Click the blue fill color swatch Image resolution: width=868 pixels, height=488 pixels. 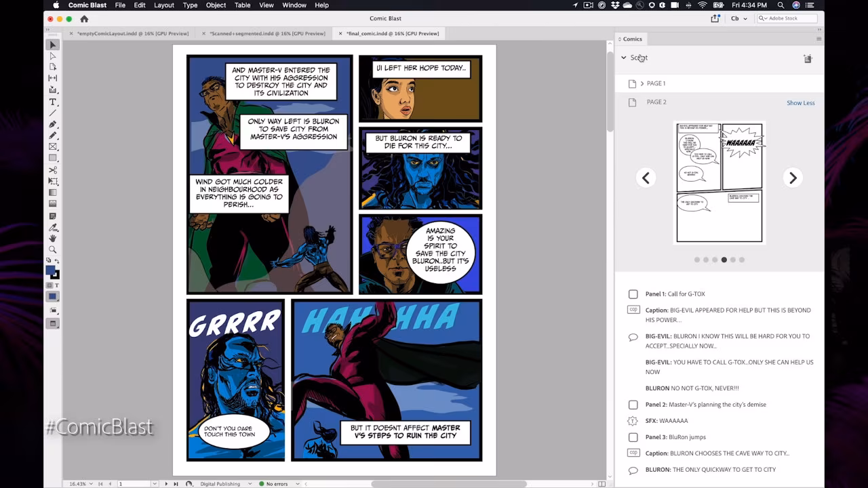pos(50,270)
